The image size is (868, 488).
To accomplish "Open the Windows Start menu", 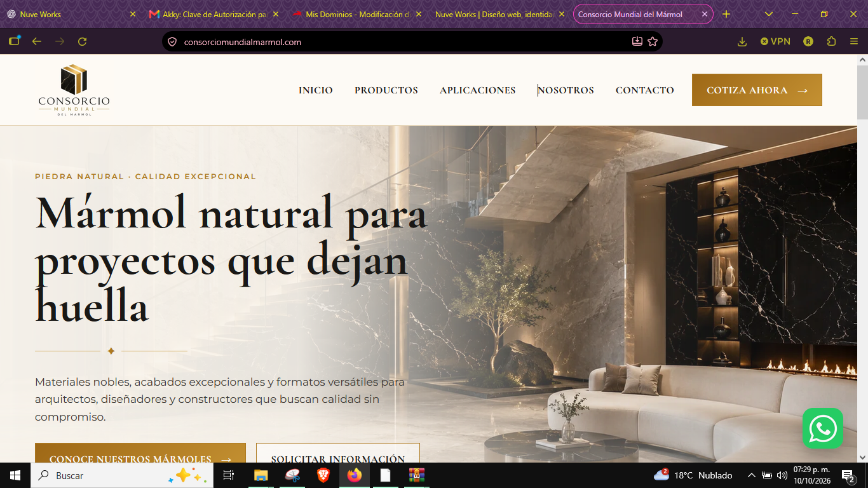I will tap(15, 475).
